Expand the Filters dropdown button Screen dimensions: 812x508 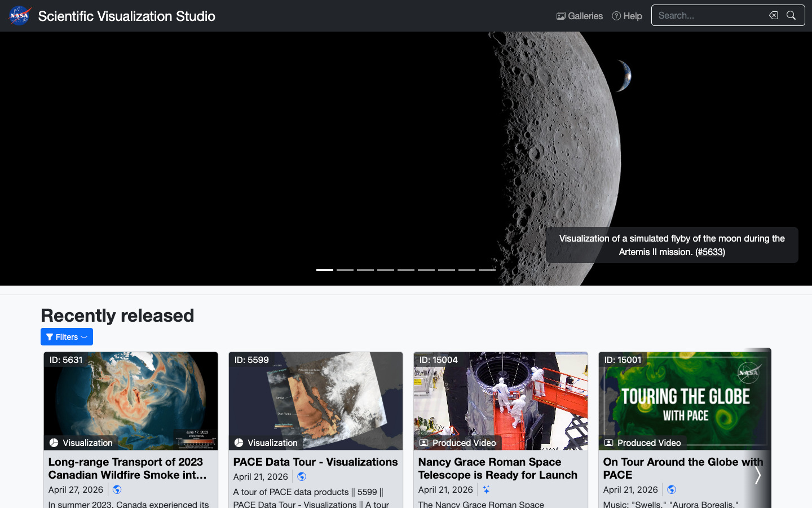(x=67, y=337)
